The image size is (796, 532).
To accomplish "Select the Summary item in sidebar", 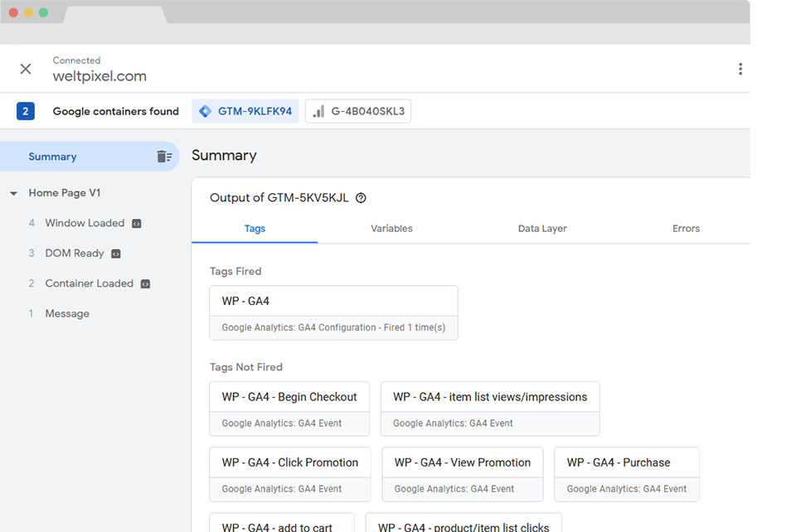I will pyautogui.click(x=52, y=157).
